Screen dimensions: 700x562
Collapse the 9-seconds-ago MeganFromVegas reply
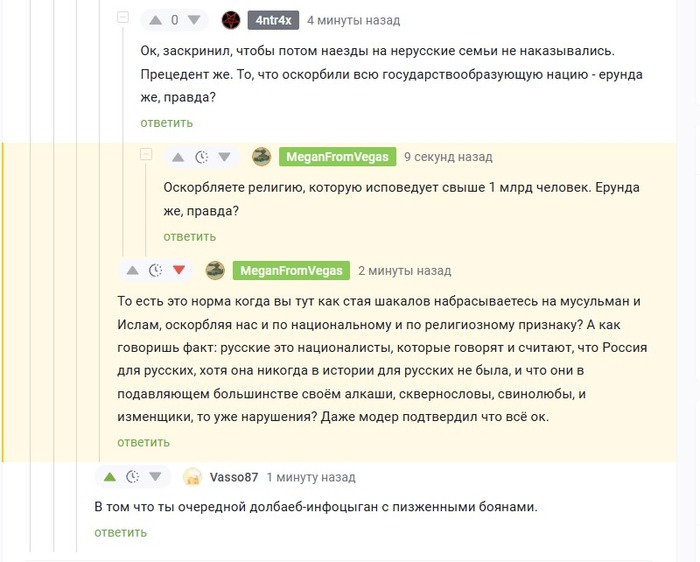pos(146,155)
